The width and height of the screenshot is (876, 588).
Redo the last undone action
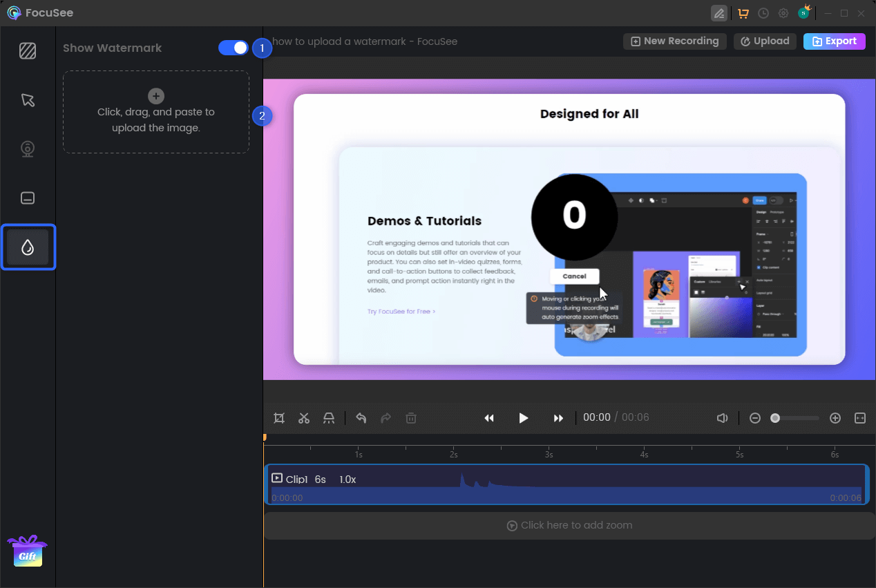(386, 418)
